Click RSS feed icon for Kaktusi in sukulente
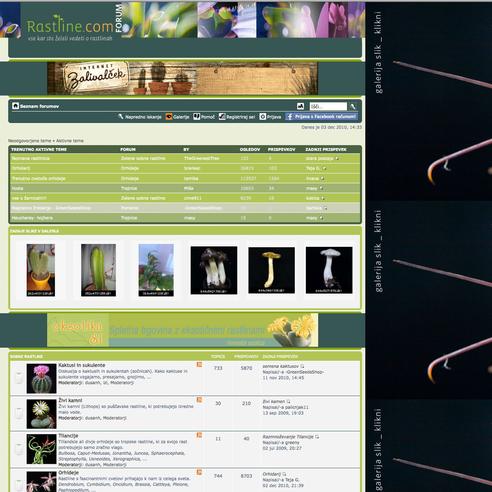The height and width of the screenshot is (492, 492). coord(199,365)
